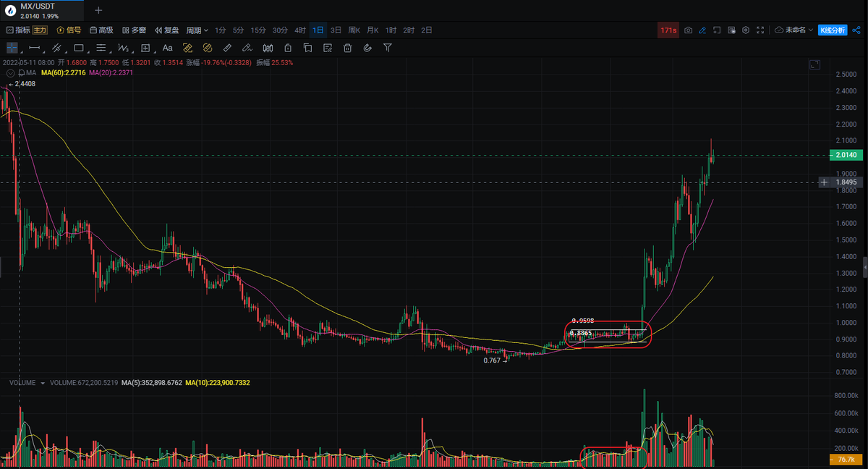Select the horizontal line drawing tool
This screenshot has width=868, height=469.
click(34, 48)
